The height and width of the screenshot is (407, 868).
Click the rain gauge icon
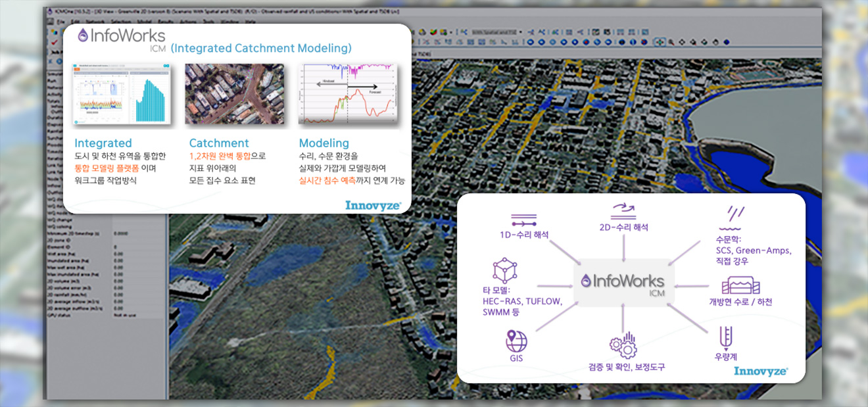[727, 337]
